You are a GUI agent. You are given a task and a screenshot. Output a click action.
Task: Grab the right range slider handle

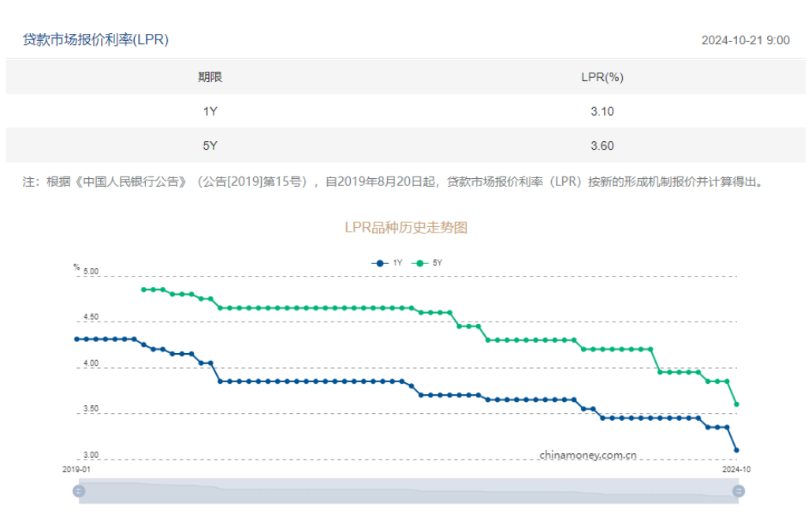point(739,490)
